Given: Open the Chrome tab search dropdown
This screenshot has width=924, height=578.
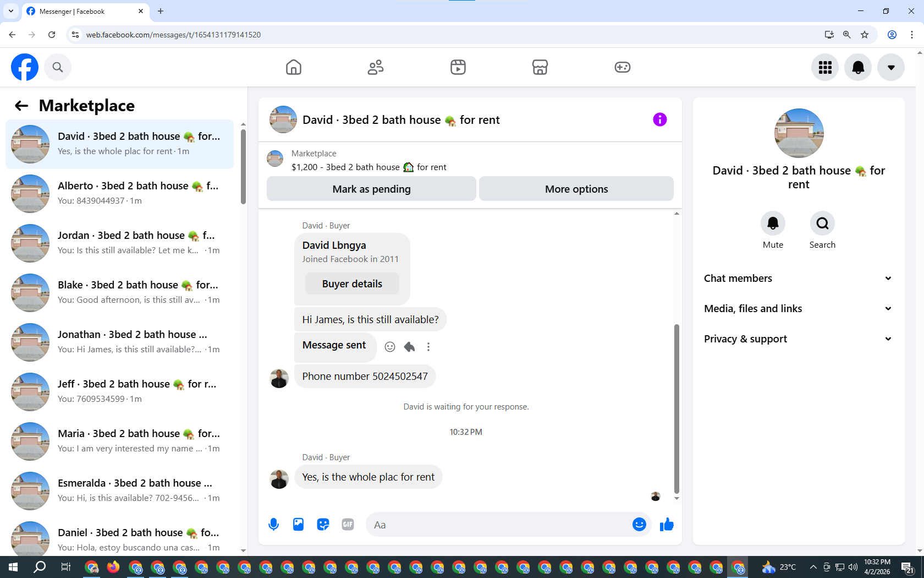Looking at the screenshot, I should point(11,11).
